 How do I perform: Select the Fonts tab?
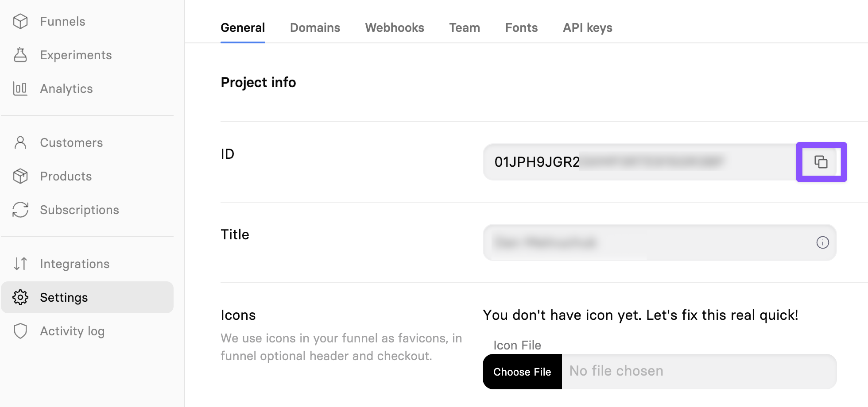tap(521, 27)
